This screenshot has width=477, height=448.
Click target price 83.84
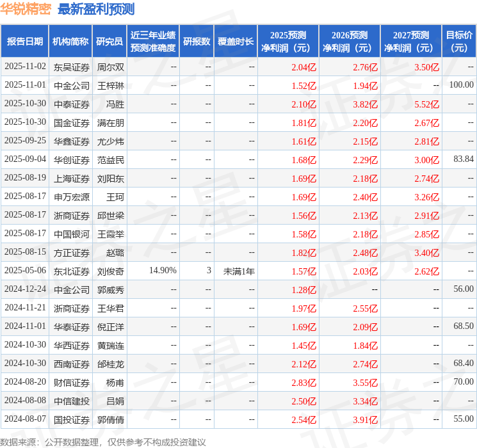point(464,159)
